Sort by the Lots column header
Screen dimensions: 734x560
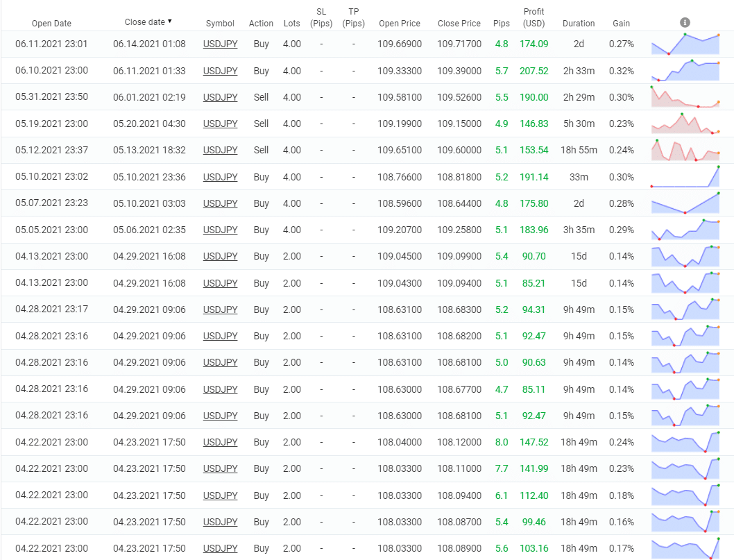[x=292, y=23]
